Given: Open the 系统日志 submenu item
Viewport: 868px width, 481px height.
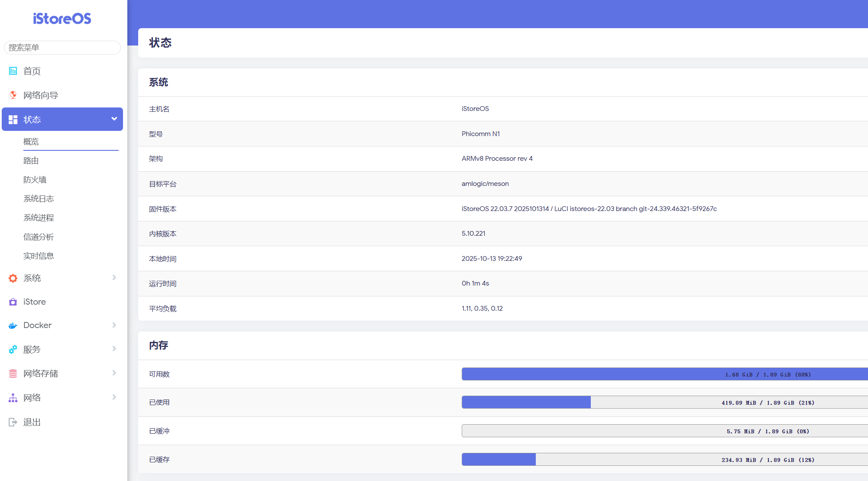Looking at the screenshot, I should (39, 199).
